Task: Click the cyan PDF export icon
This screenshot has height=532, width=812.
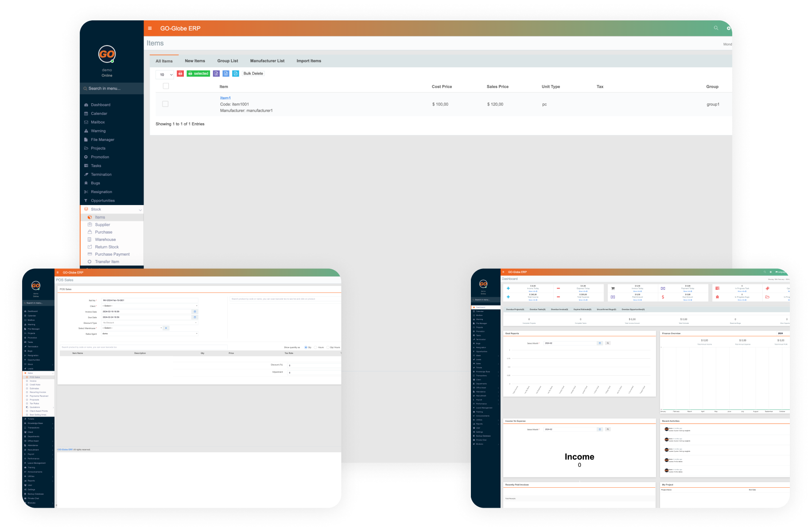Action: coord(236,74)
